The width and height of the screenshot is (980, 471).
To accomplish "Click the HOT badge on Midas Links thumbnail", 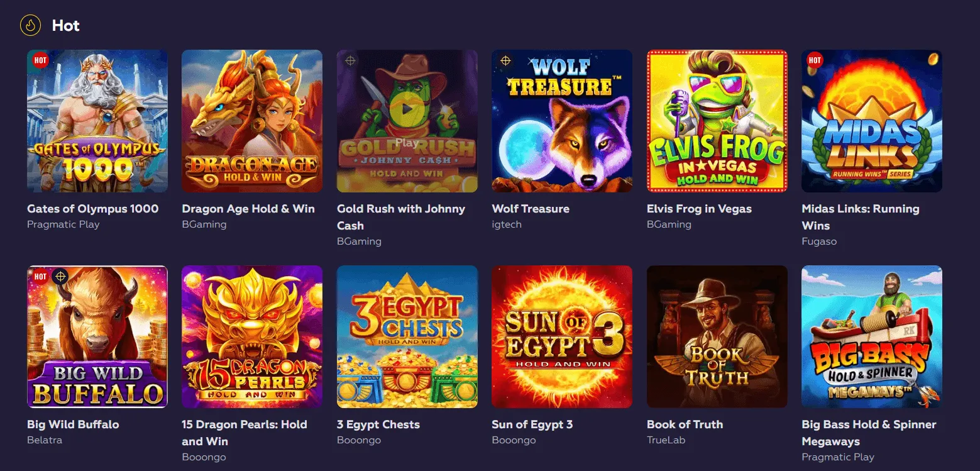I will pyautogui.click(x=815, y=60).
